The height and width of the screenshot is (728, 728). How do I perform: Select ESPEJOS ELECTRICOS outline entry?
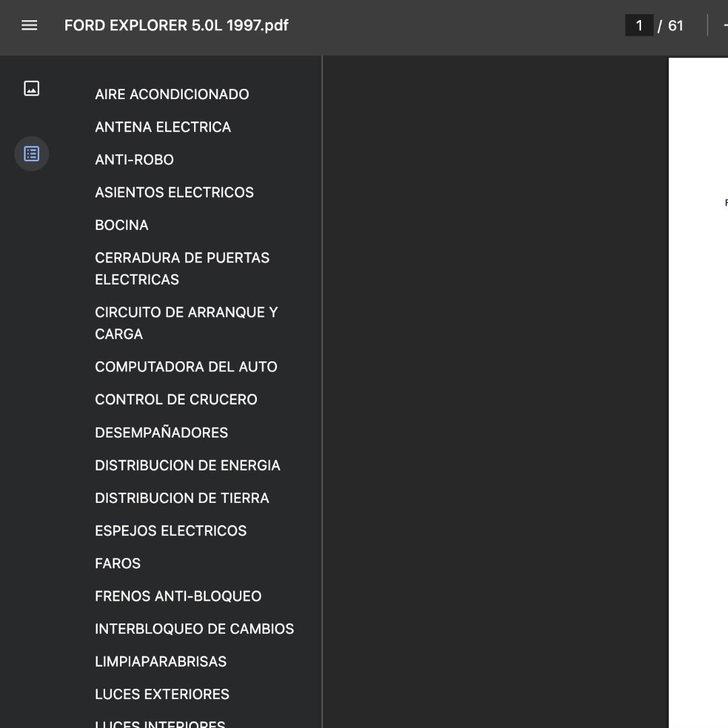click(171, 530)
